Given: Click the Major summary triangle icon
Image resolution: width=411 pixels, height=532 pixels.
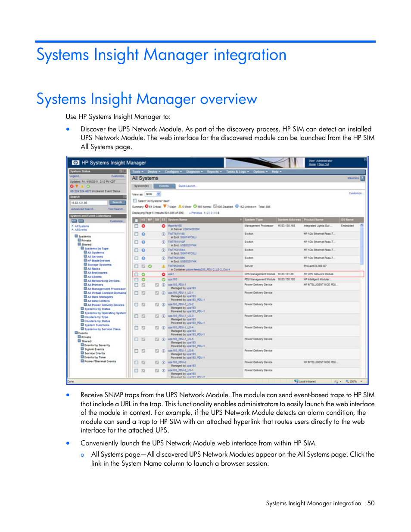Looking at the screenshot, I should (165, 206).
